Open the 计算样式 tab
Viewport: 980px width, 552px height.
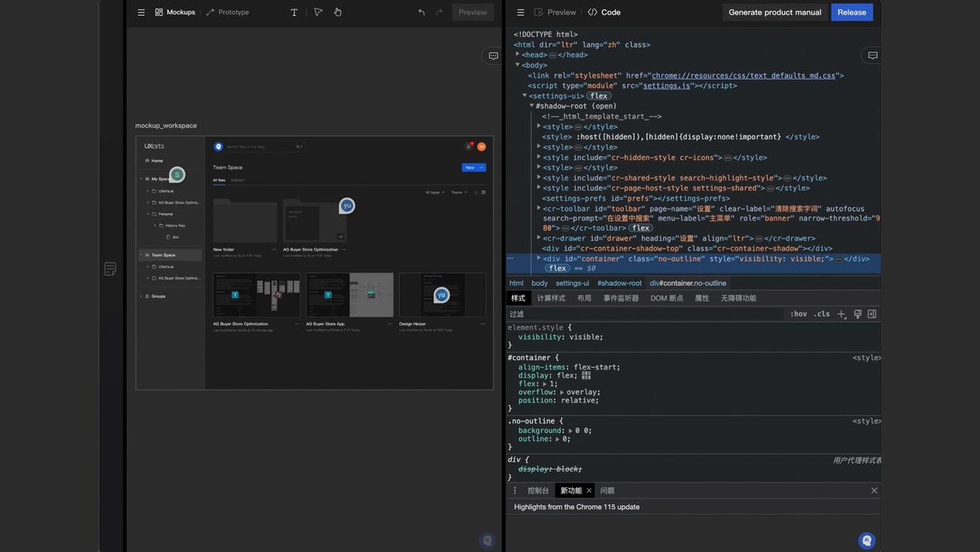tap(552, 298)
